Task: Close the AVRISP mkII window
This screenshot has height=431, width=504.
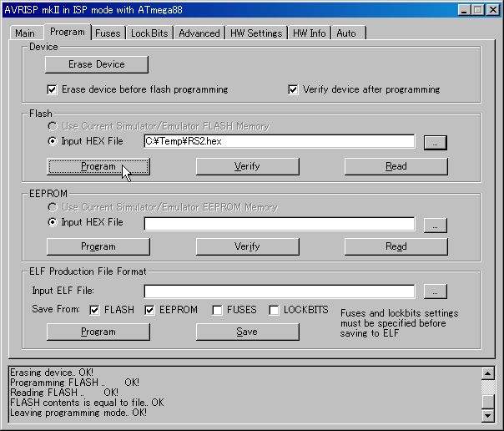Action: tap(493, 10)
